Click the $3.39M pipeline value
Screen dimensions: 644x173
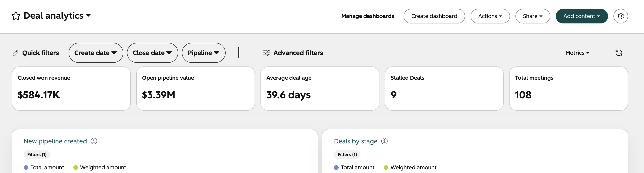[x=159, y=95]
